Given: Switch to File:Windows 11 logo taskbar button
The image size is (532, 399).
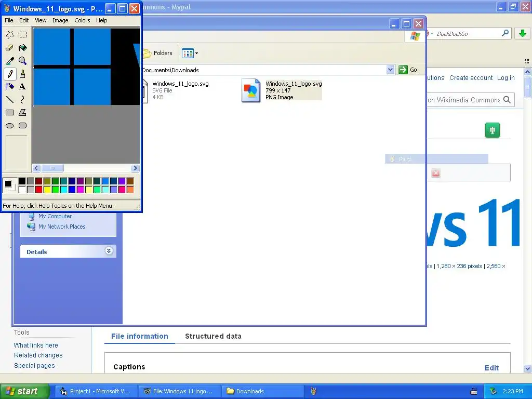Looking at the screenshot, I should point(179,391).
